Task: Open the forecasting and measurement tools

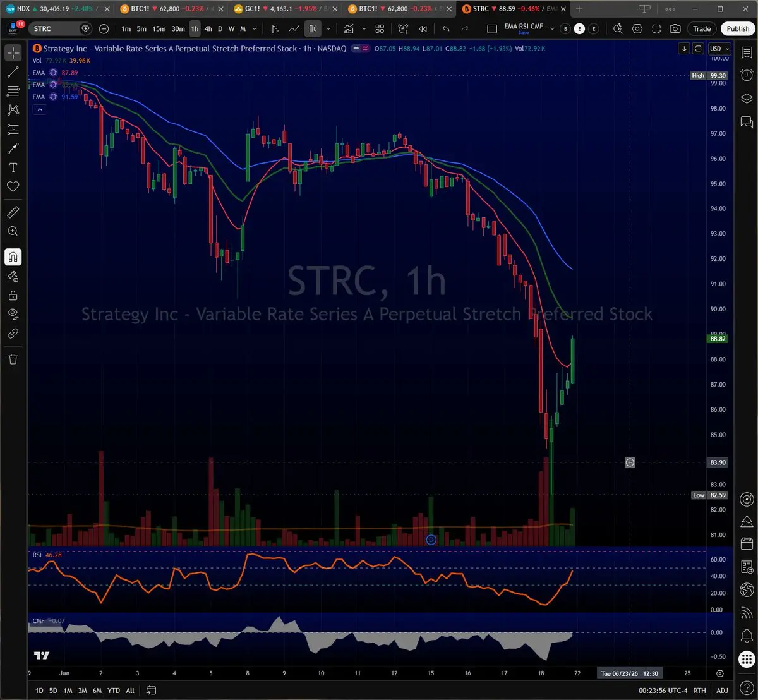Action: tap(13, 130)
